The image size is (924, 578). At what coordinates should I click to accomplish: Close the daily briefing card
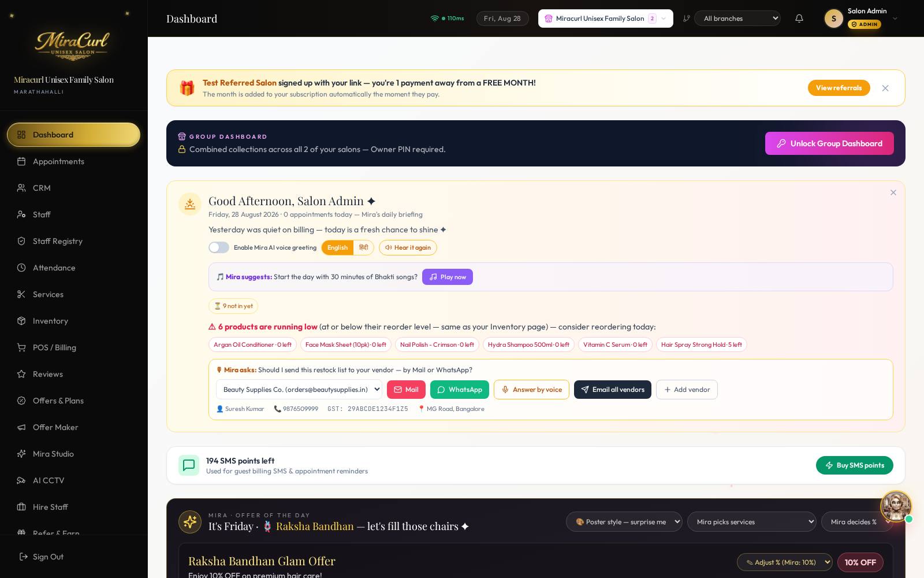tap(893, 192)
